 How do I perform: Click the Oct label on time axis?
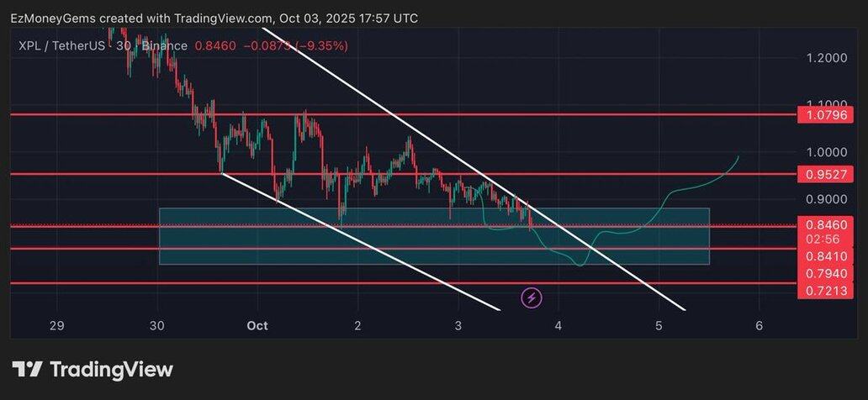[x=257, y=325]
